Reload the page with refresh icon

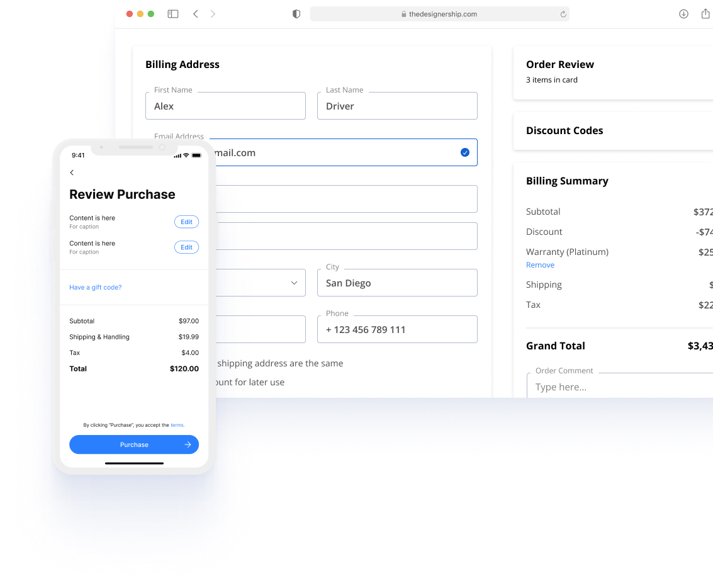point(563,14)
